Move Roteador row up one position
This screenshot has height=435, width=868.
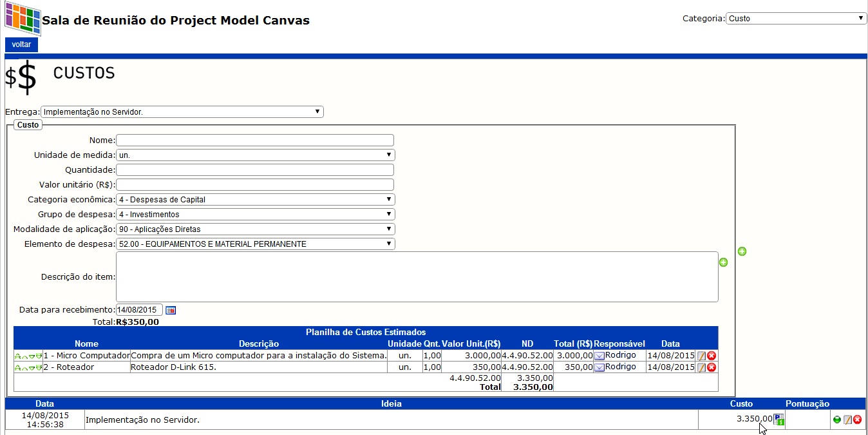pyautogui.click(x=24, y=368)
